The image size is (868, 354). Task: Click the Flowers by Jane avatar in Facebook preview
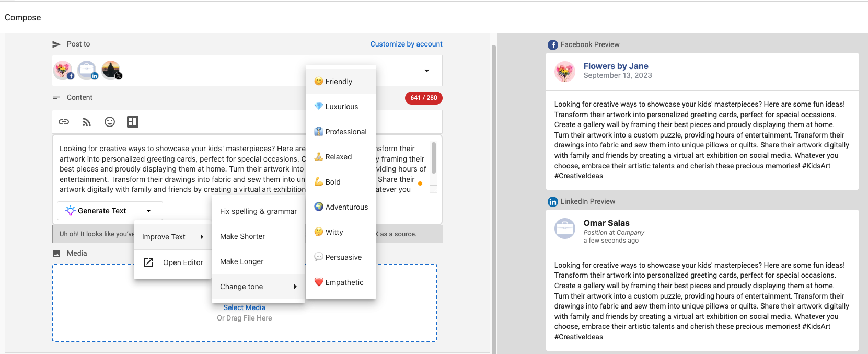point(565,72)
